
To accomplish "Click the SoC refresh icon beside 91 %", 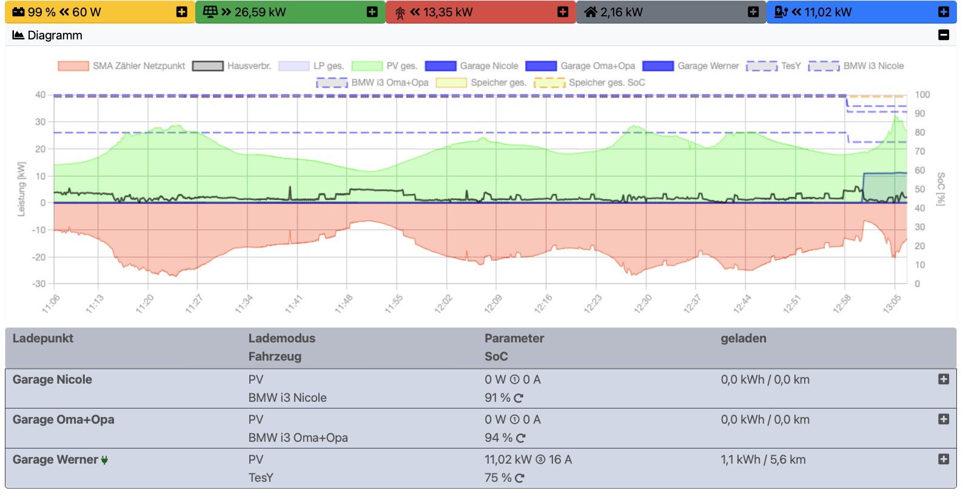I will [519, 398].
